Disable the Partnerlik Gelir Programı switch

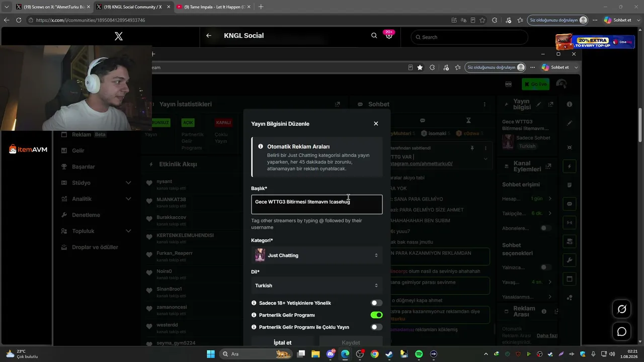[376, 315]
